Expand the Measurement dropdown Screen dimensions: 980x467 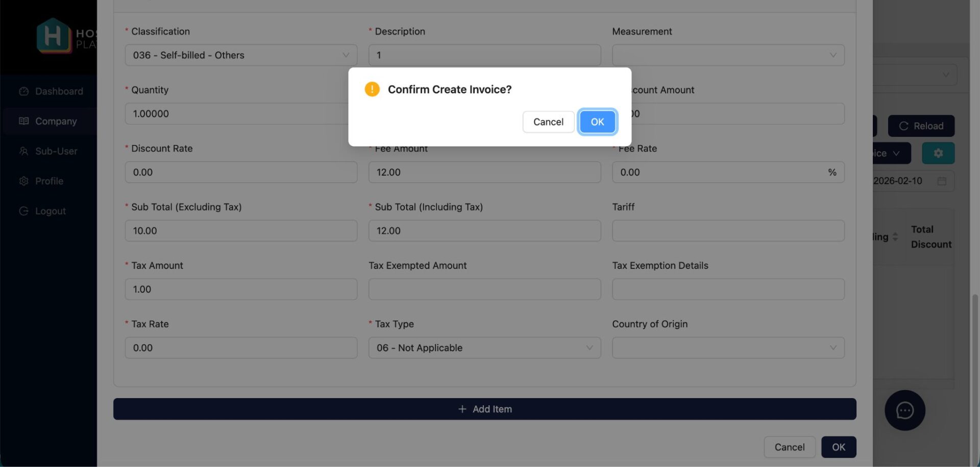coord(728,55)
